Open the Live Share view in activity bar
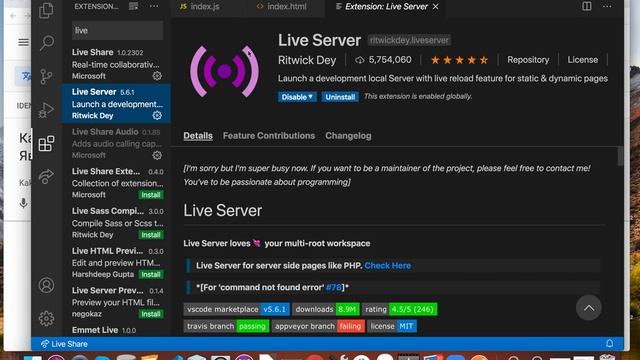 coord(46,177)
